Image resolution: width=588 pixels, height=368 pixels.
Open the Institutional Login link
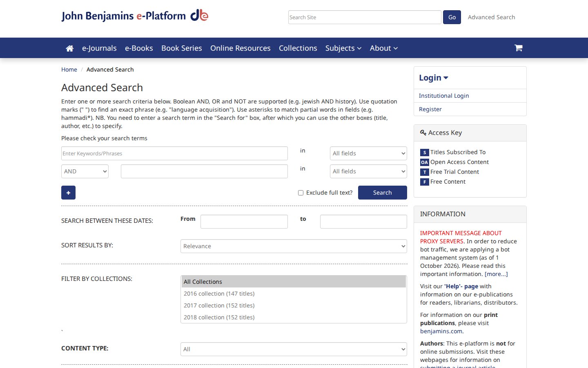pos(444,96)
